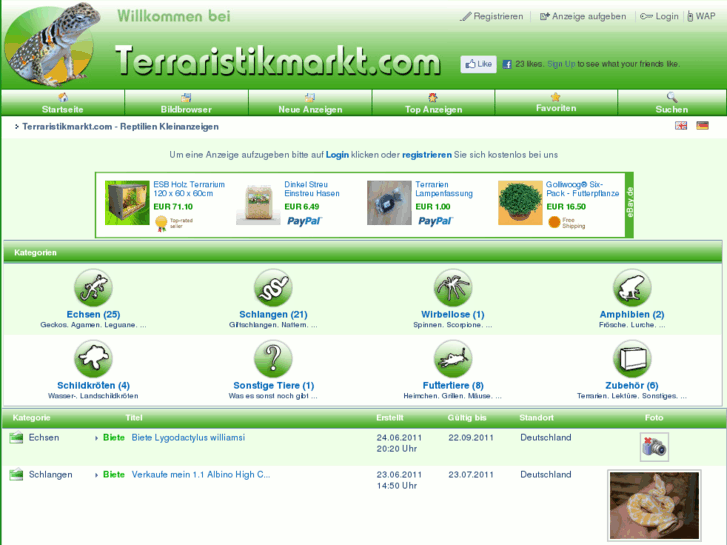Click the lizard logo image
The height and width of the screenshot is (545, 727).
(x=52, y=45)
